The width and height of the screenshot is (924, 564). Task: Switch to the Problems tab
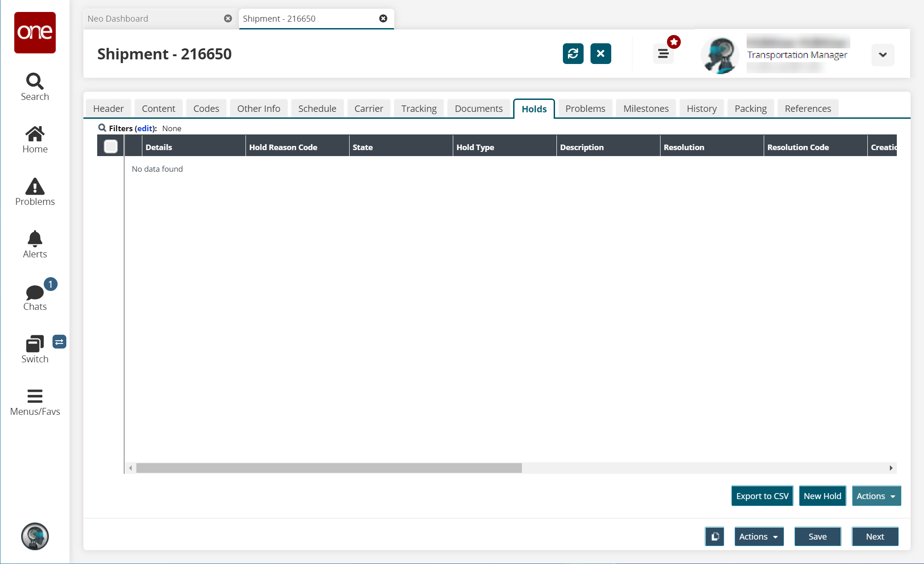[584, 108]
